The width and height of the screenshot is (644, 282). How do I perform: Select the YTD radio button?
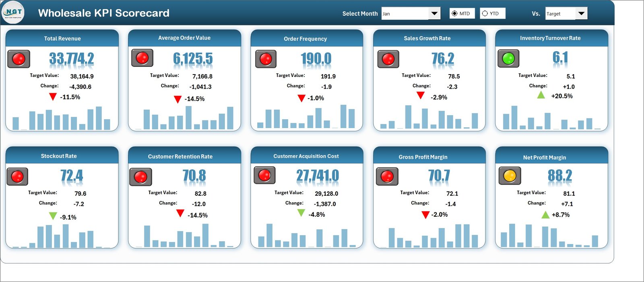(485, 14)
